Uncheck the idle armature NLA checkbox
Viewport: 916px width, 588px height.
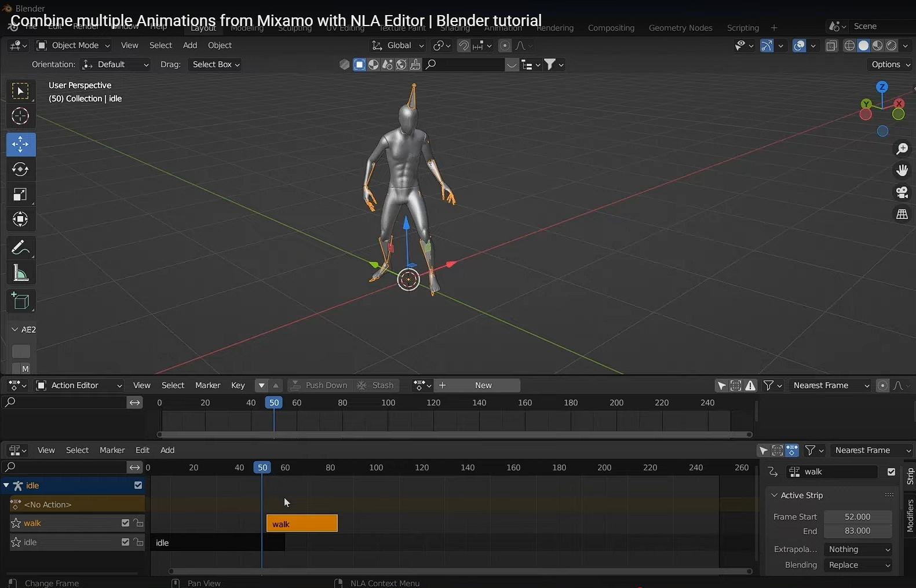coord(138,485)
